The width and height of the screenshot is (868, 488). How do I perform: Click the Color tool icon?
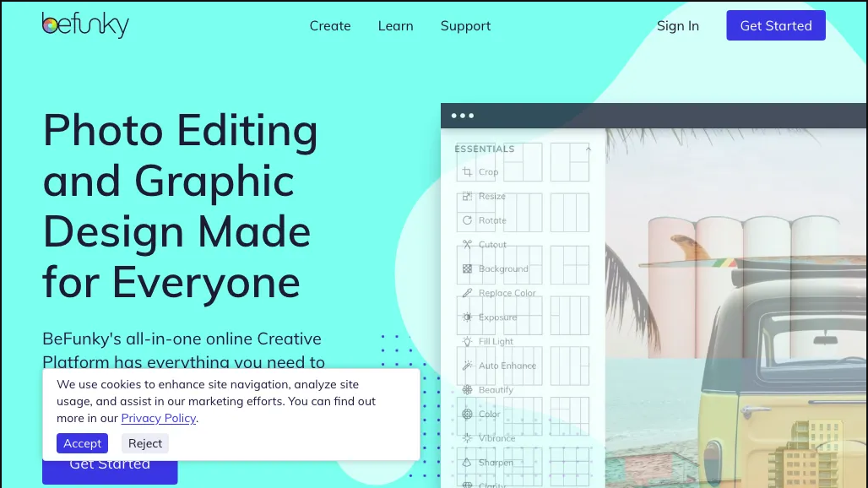467,415
